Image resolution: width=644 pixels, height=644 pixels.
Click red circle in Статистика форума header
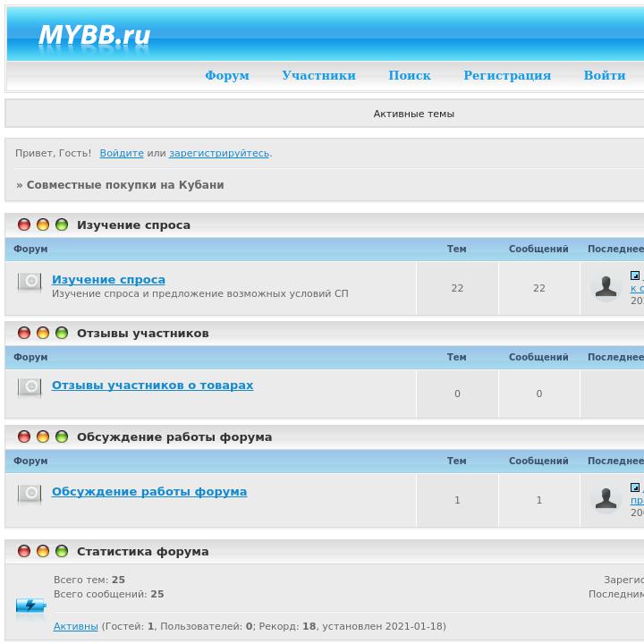click(24, 551)
